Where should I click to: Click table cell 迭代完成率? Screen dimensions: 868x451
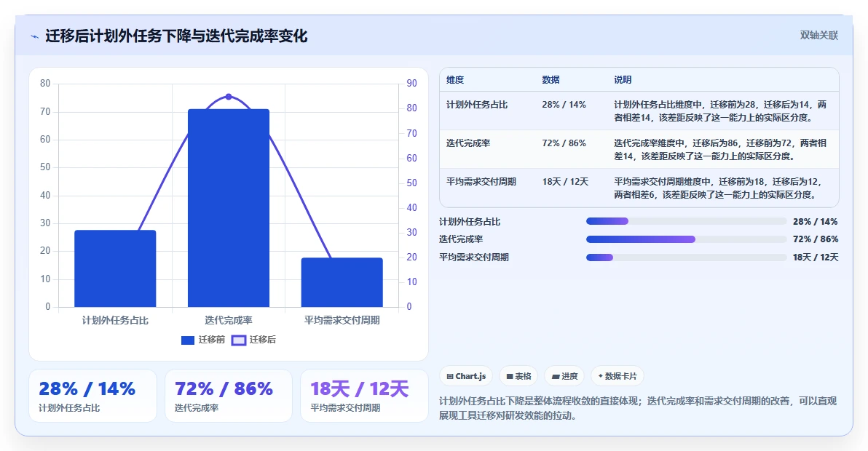[468, 143]
